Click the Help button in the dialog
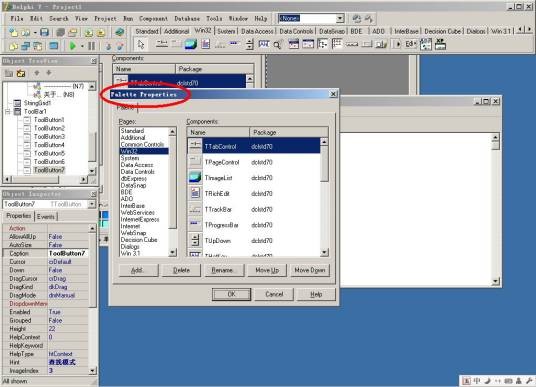Image resolution: width=536 pixels, height=387 pixels. click(316, 294)
